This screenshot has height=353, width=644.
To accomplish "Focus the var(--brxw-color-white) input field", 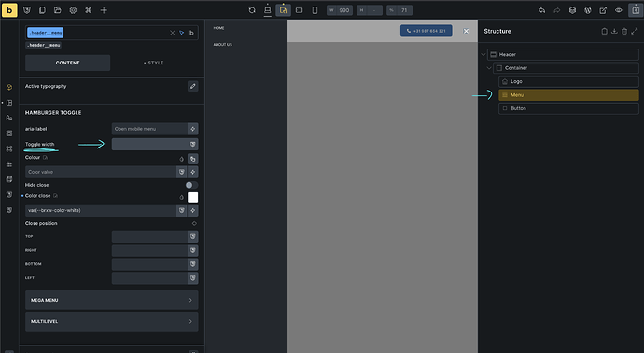I will coord(101,210).
